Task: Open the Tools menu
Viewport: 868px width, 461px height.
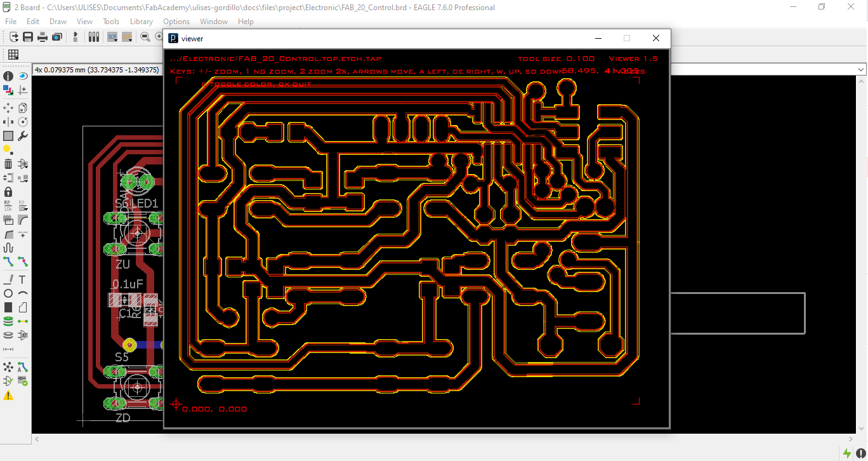Action: click(x=111, y=22)
